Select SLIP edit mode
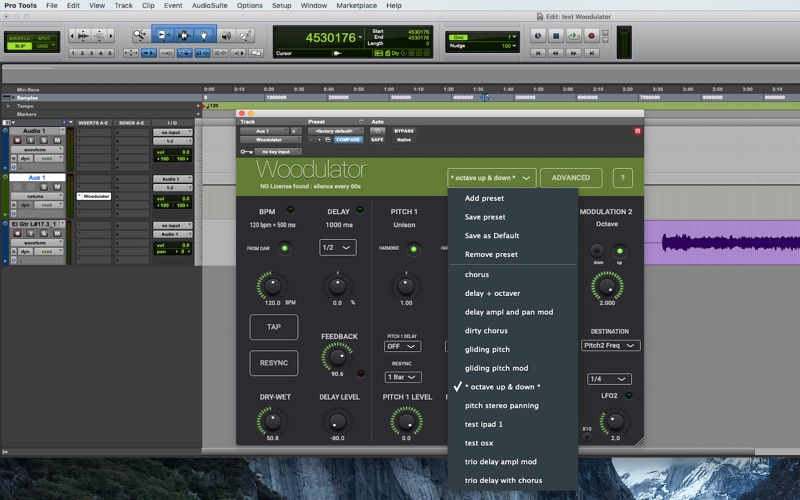 pyautogui.click(x=20, y=46)
